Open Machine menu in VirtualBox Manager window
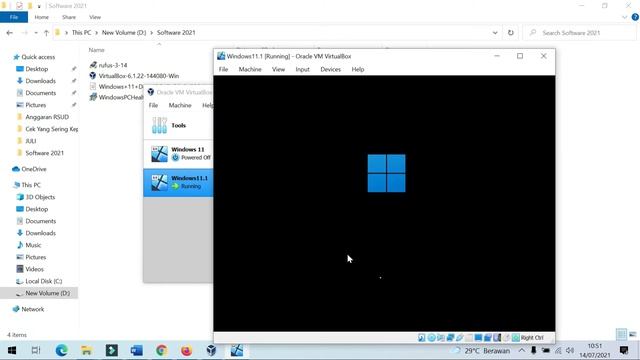This screenshot has width=640, height=360. point(180,105)
